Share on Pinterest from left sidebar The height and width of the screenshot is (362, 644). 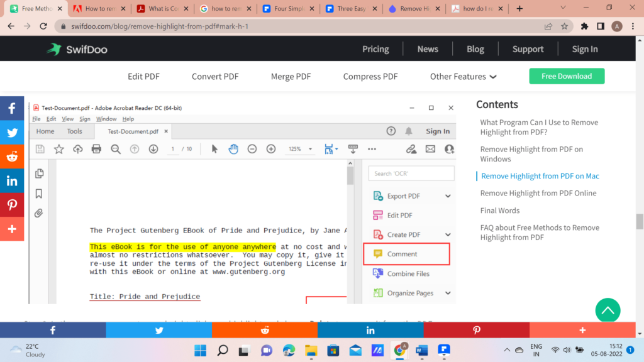pos(12,205)
